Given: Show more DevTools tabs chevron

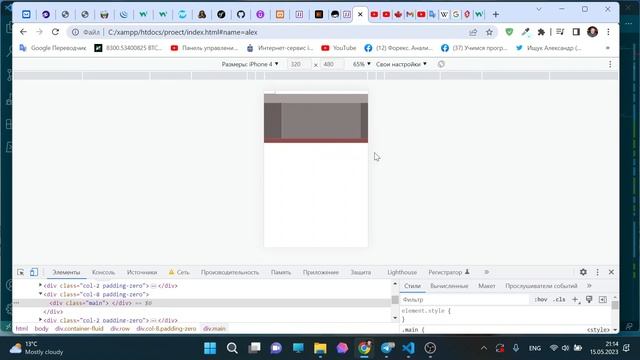Looking at the screenshot, I should (x=487, y=272).
